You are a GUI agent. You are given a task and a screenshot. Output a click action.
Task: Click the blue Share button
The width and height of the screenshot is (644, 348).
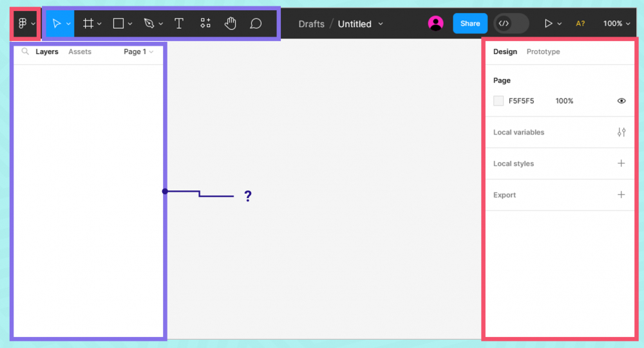470,24
